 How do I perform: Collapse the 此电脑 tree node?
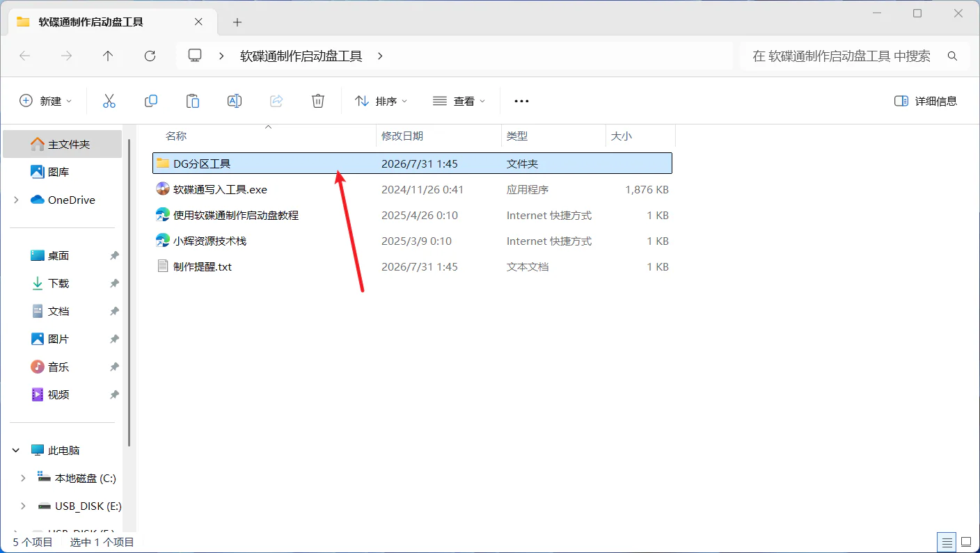point(16,450)
